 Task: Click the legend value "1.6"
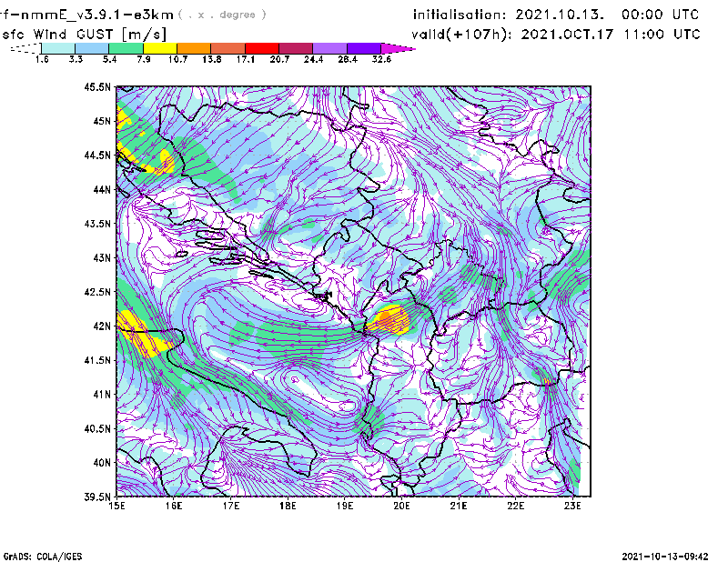(42, 59)
